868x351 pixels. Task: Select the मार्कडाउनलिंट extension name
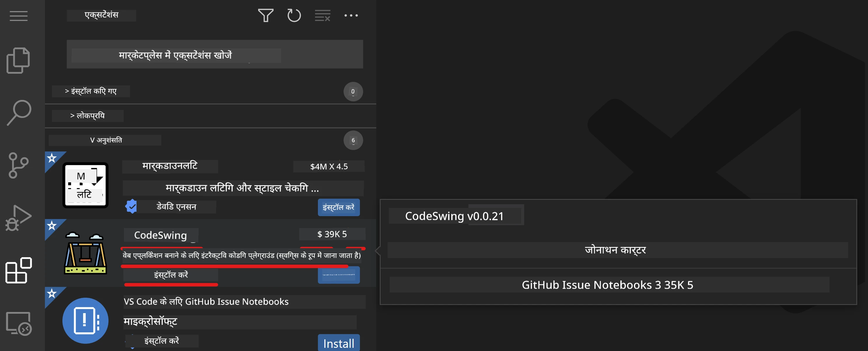170,166
